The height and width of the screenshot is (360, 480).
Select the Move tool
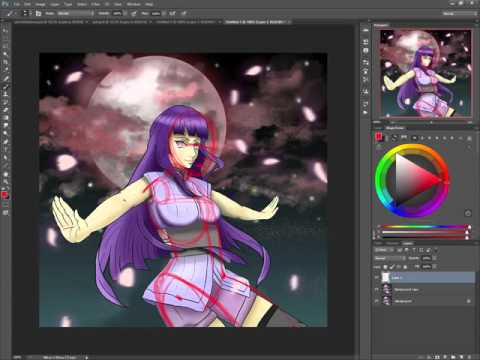pyautogui.click(x=6, y=31)
